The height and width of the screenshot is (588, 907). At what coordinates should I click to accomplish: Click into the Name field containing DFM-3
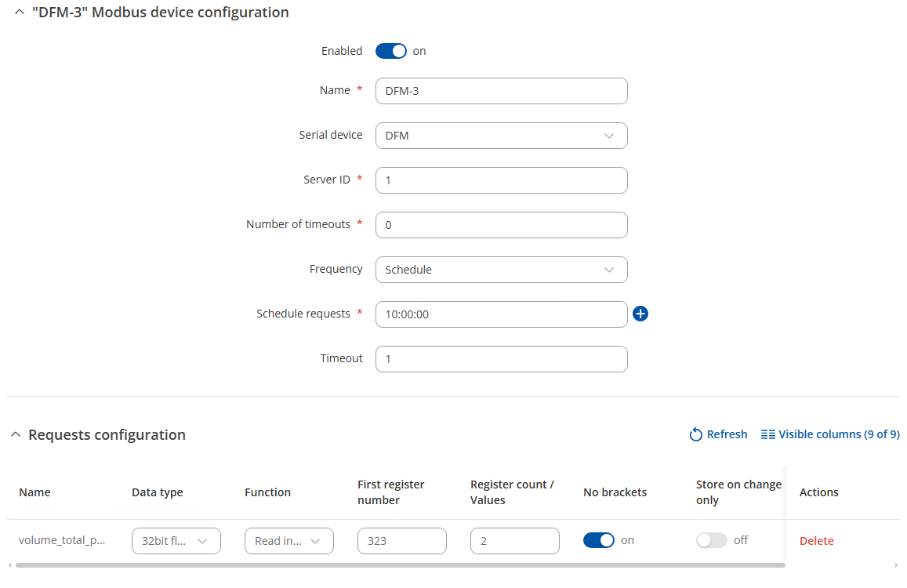coord(501,91)
